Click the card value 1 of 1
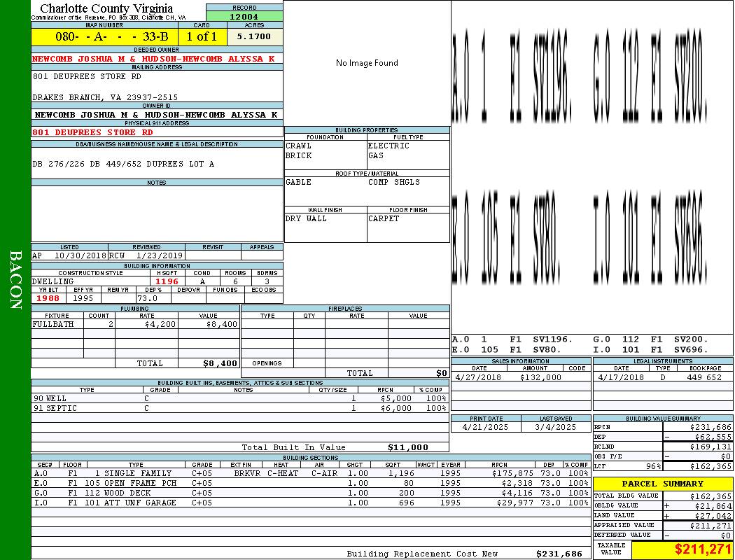The image size is (735, 560). pos(202,36)
